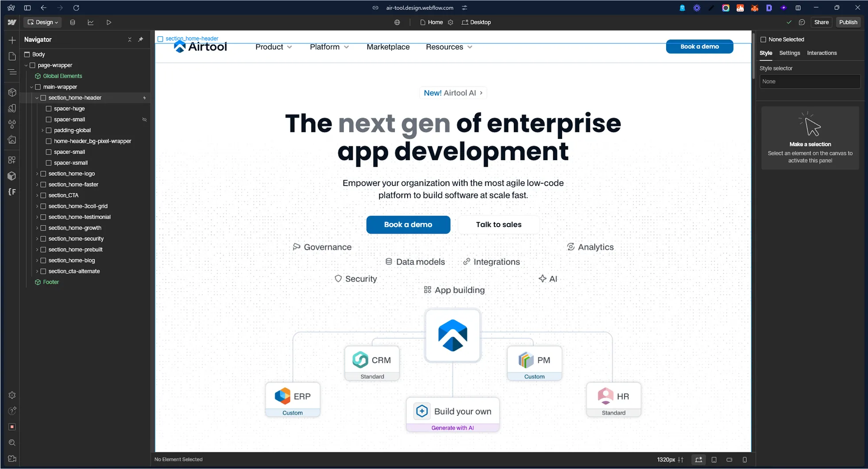
Task: Click the Preview play icon
Action: click(x=109, y=22)
